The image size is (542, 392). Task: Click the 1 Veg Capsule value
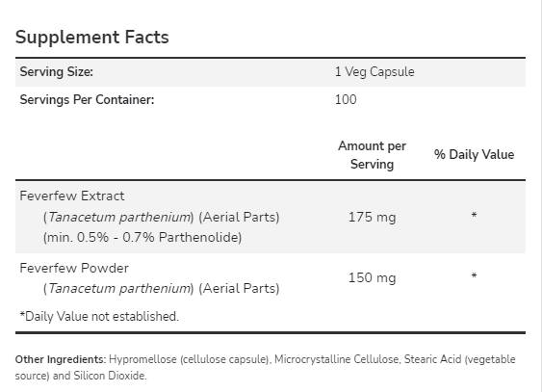tap(374, 72)
